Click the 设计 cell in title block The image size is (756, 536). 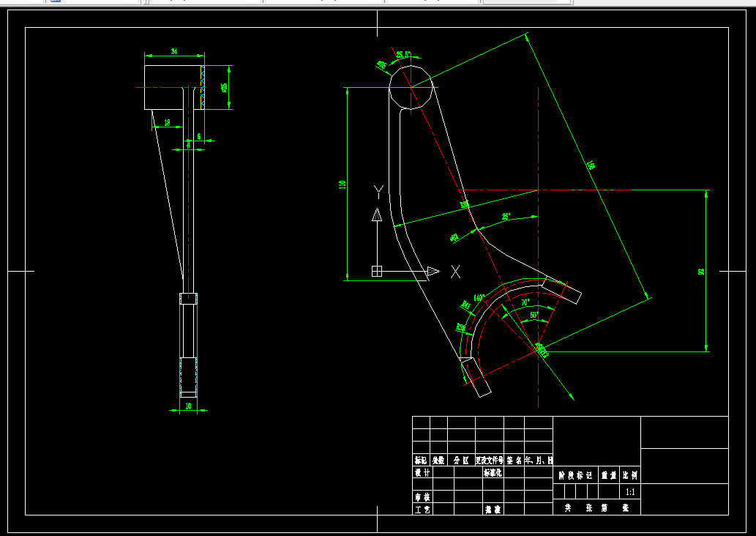pyautogui.click(x=423, y=472)
